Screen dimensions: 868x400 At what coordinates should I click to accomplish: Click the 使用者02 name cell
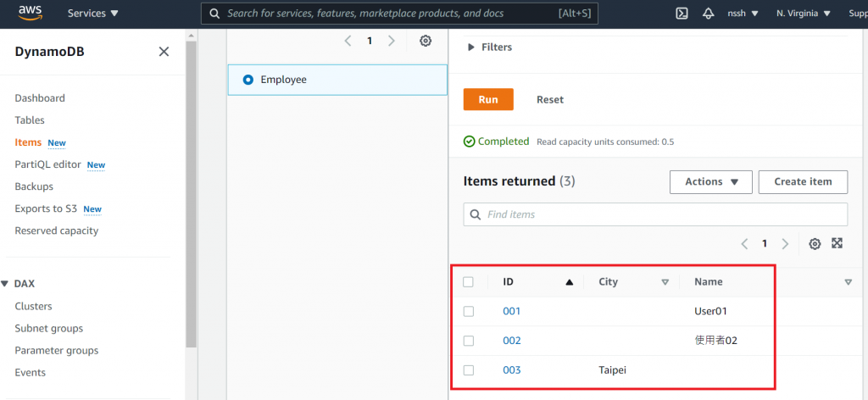715,340
